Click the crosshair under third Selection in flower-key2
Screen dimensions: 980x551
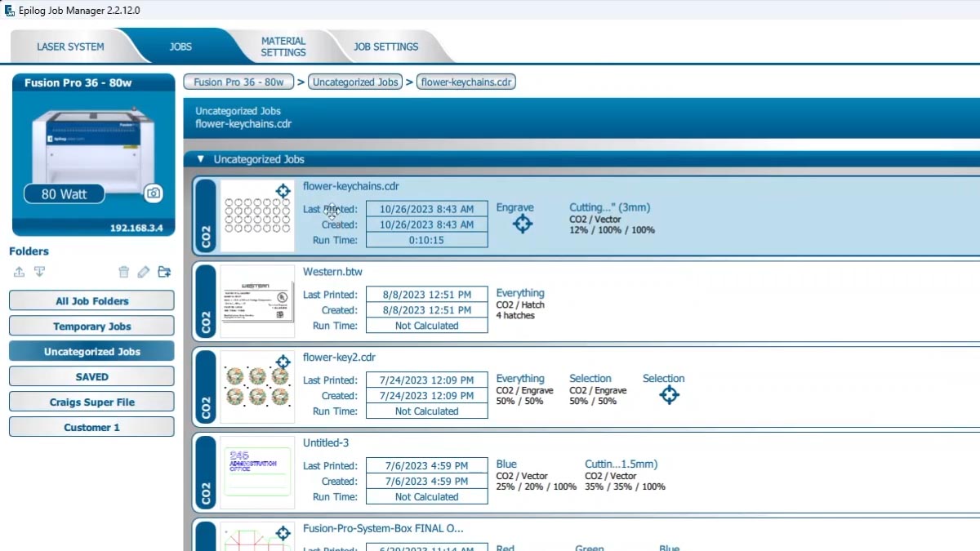pos(669,395)
